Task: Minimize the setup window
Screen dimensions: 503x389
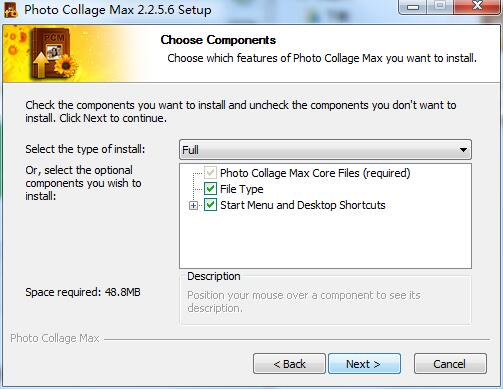Action: (413, 7)
